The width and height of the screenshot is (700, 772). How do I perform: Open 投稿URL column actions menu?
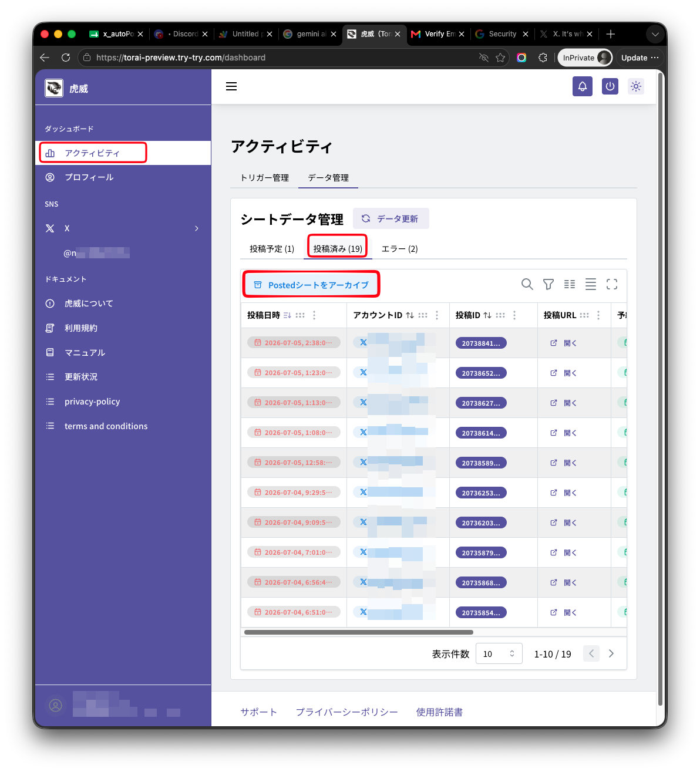pyautogui.click(x=598, y=315)
